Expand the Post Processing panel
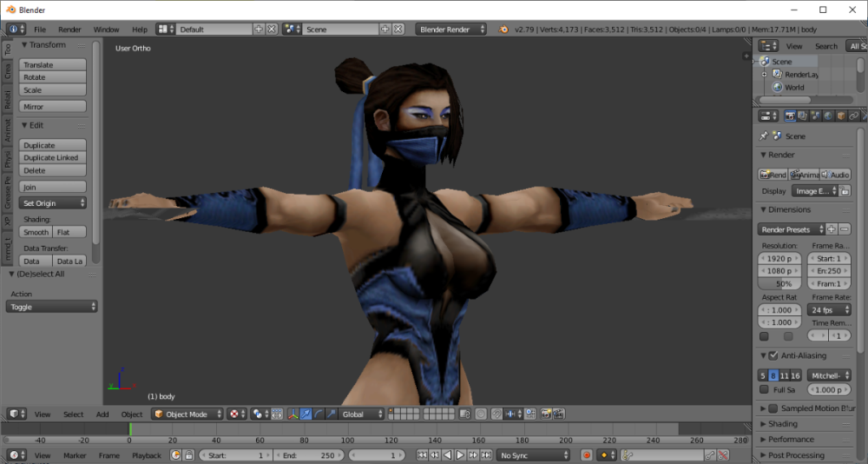 click(x=796, y=455)
